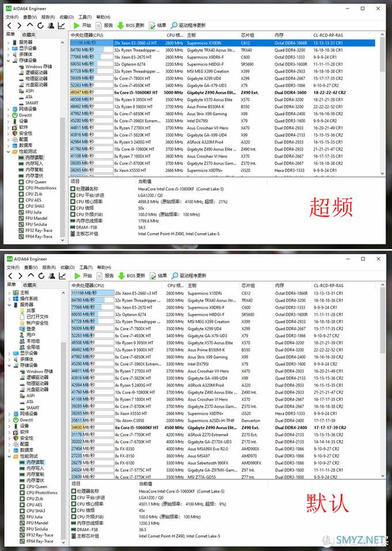
Task: Expand 网络设备 in the upper window tree
Action: 9,109
